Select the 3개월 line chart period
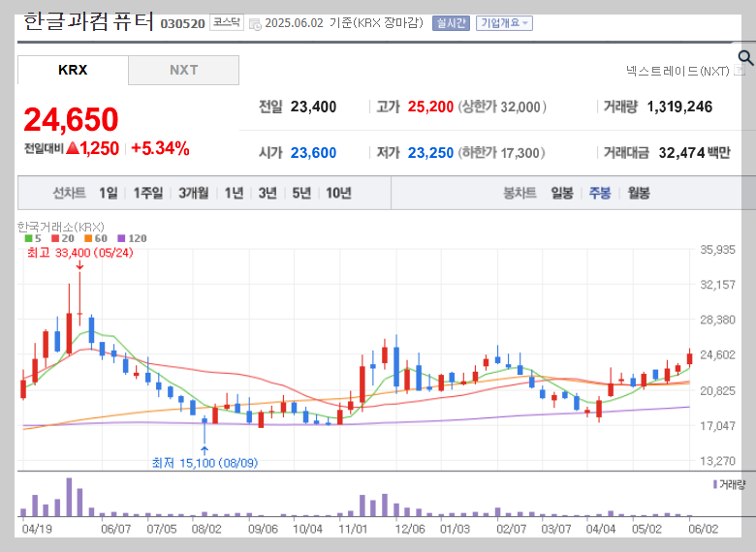 193,193
